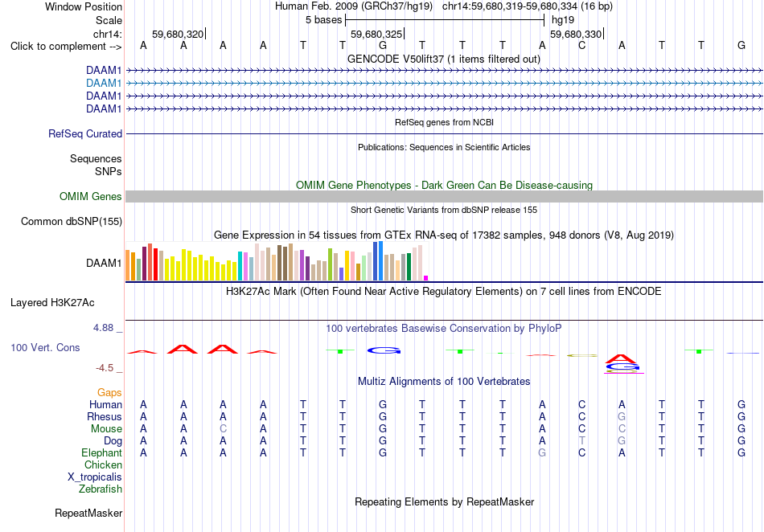Select the Mouse species label
This screenshot has height=532, width=764.
[x=106, y=429]
